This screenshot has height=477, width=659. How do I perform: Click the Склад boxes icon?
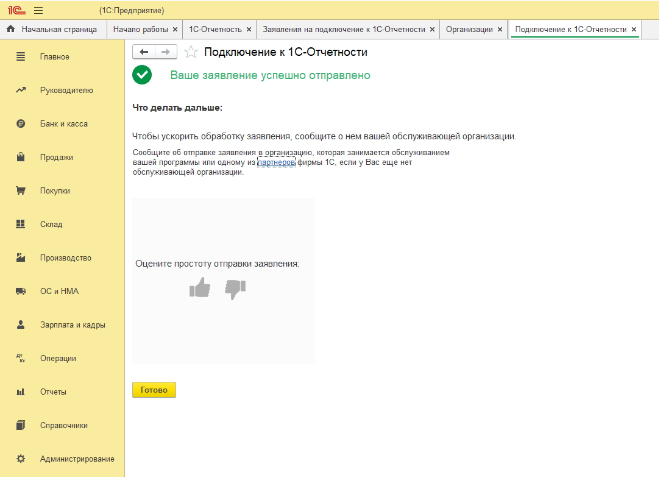[x=21, y=224]
